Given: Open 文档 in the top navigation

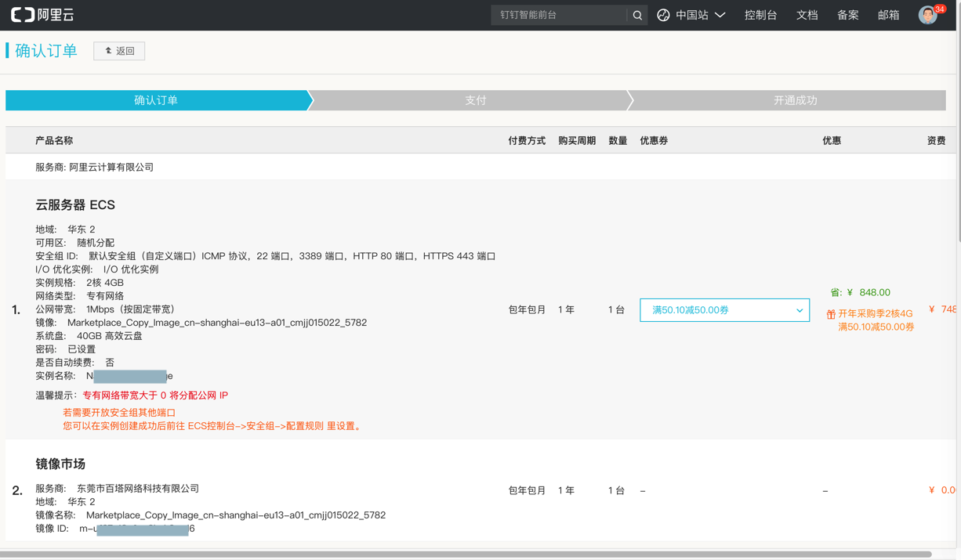Looking at the screenshot, I should coord(807,15).
